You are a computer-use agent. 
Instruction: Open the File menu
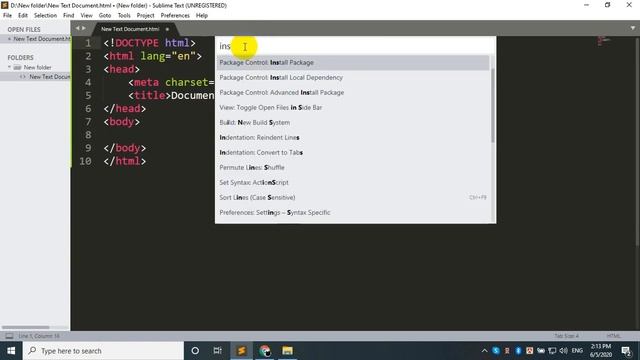[7, 16]
